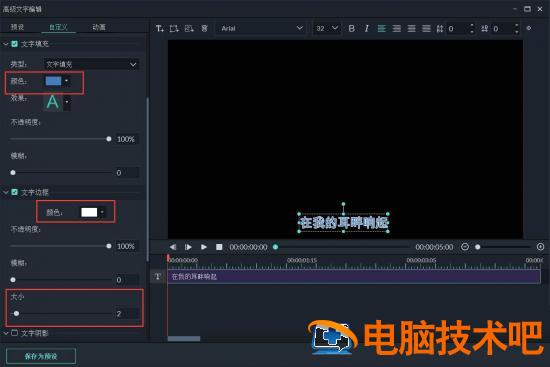This screenshot has height=367, width=550.
Task: Click the 保存为预设 button
Action: (x=41, y=356)
